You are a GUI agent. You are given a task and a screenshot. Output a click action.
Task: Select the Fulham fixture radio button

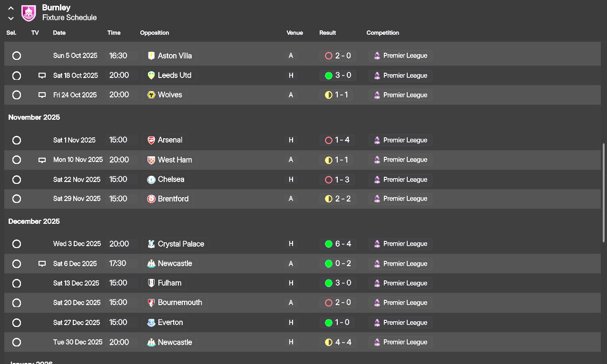[x=17, y=283]
